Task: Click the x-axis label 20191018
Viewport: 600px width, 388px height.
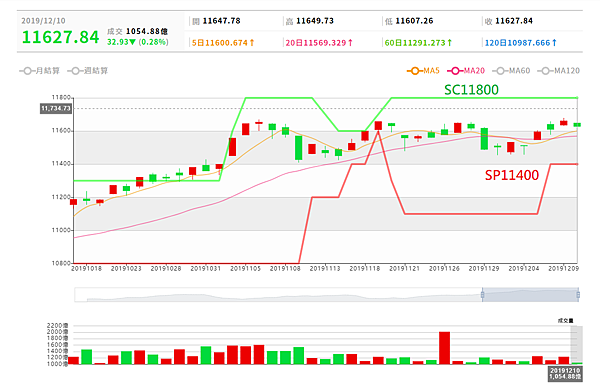Action: coord(86,269)
